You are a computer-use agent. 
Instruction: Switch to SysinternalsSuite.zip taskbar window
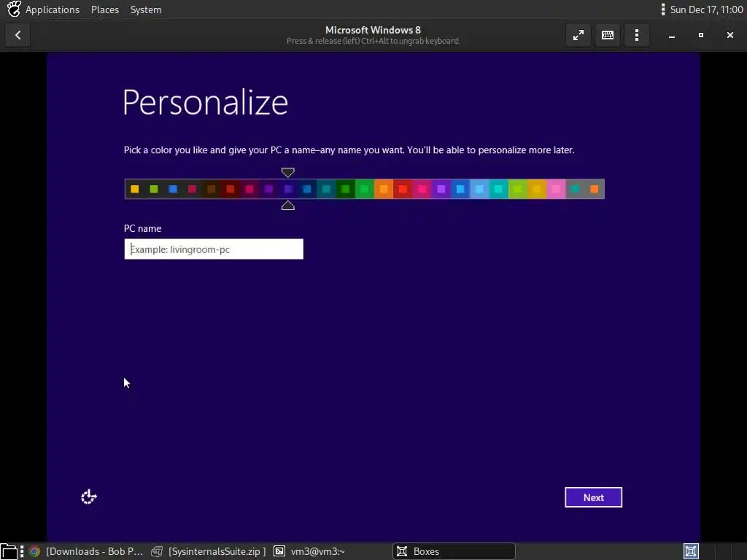pyautogui.click(x=209, y=551)
